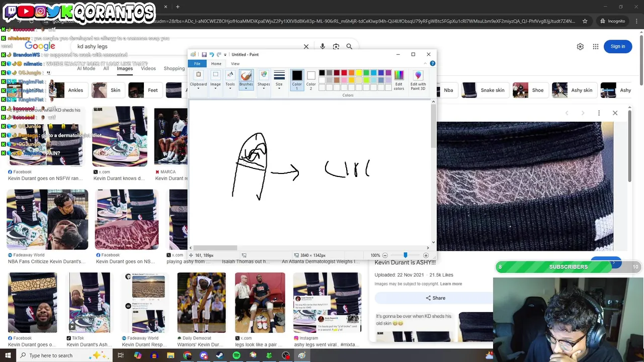This screenshot has height=362, width=644.
Task: Open the Learn more copyright link
Action: coord(451,284)
